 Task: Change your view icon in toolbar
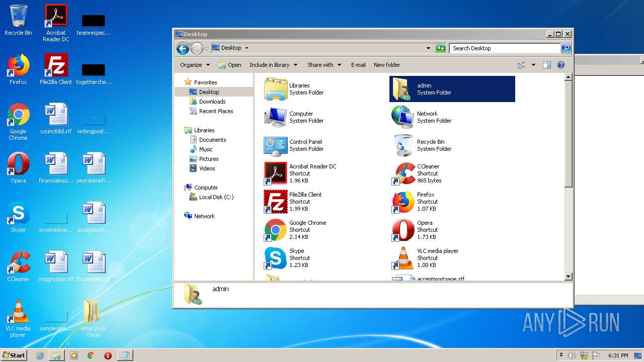[521, 65]
